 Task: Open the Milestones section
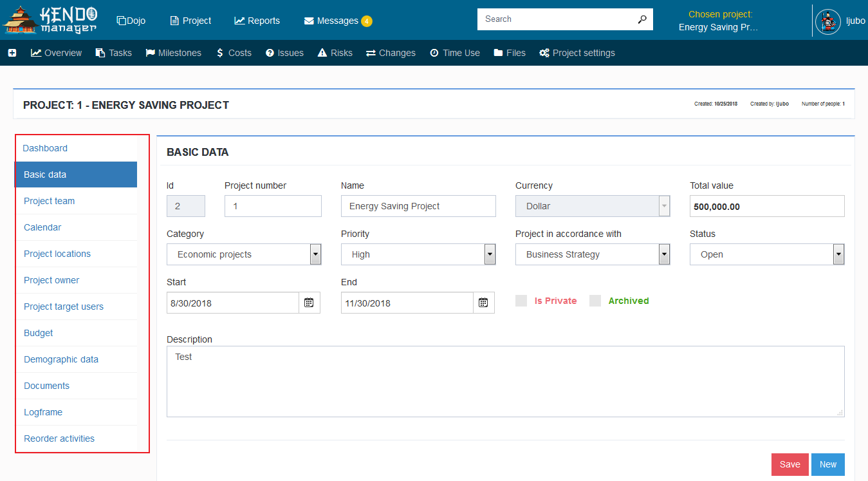coord(174,53)
